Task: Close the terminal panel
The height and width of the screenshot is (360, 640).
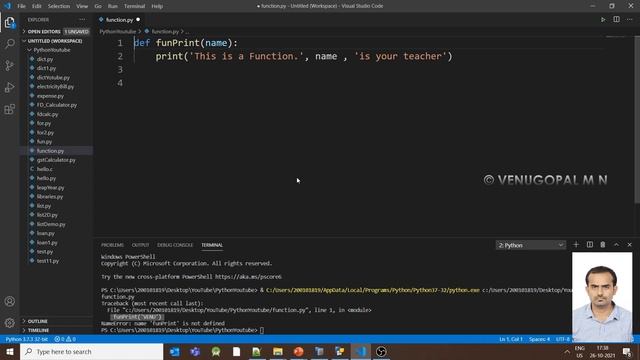Action: click(x=629, y=244)
